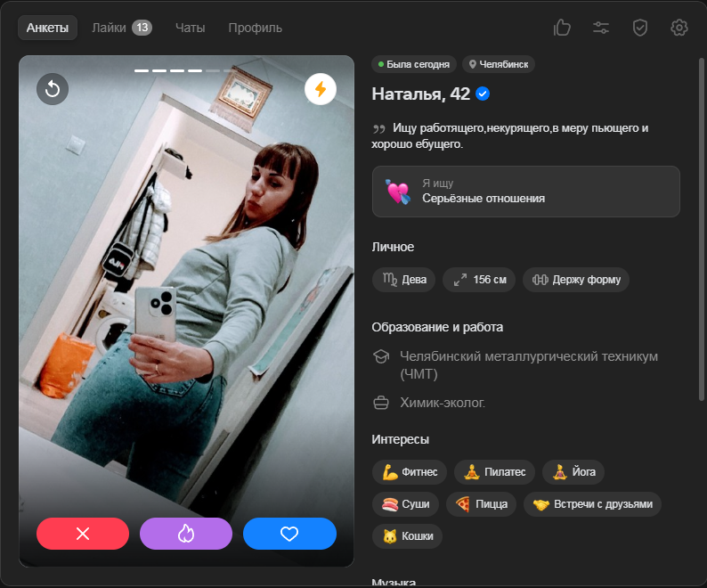This screenshot has width=707, height=588.
Task: Click the Интересы section heading
Action: click(400, 439)
